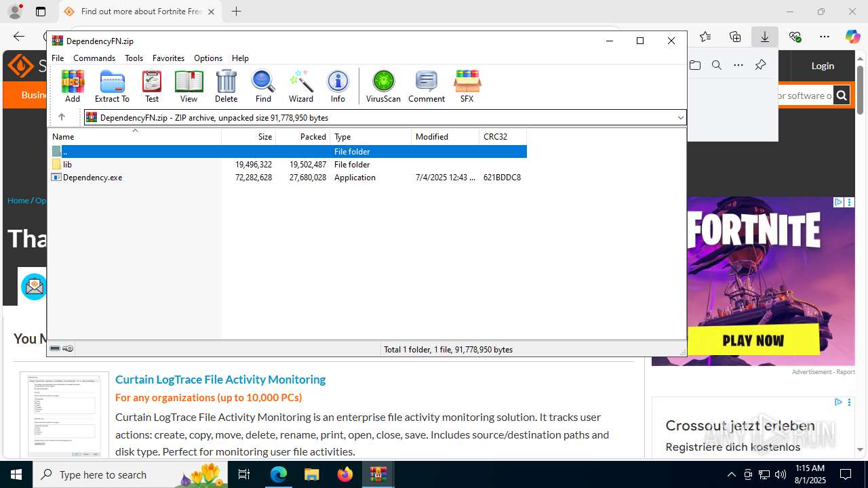Click the Delete trash icon
This screenshot has width=868, height=488.
click(x=226, y=86)
